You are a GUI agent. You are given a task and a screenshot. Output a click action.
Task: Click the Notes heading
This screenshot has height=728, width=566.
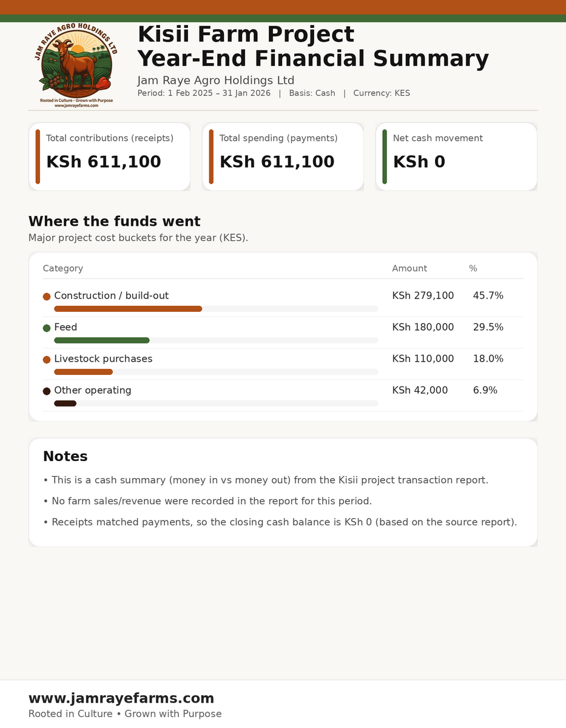[66, 456]
